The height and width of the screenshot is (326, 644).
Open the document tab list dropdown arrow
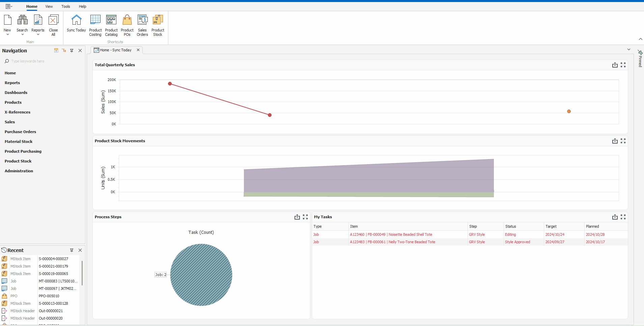click(629, 50)
